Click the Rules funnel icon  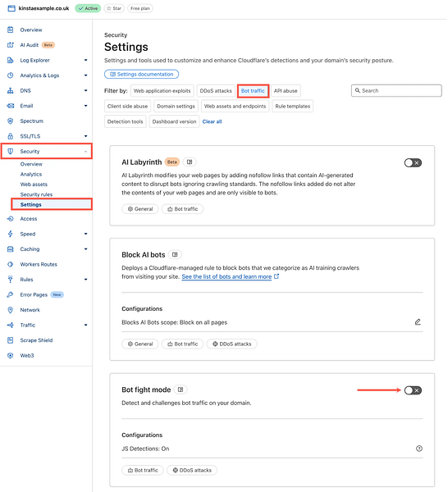(11, 280)
